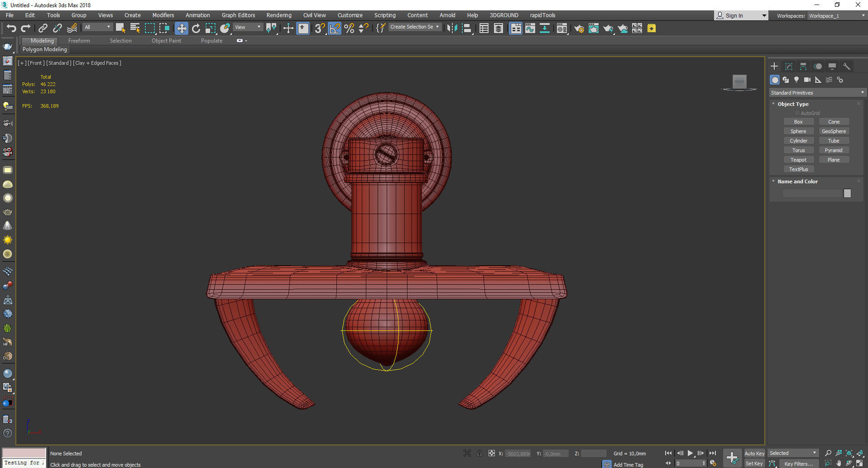The width and height of the screenshot is (868, 468).
Task: Activate the Select and Move tool
Action: tap(181, 29)
